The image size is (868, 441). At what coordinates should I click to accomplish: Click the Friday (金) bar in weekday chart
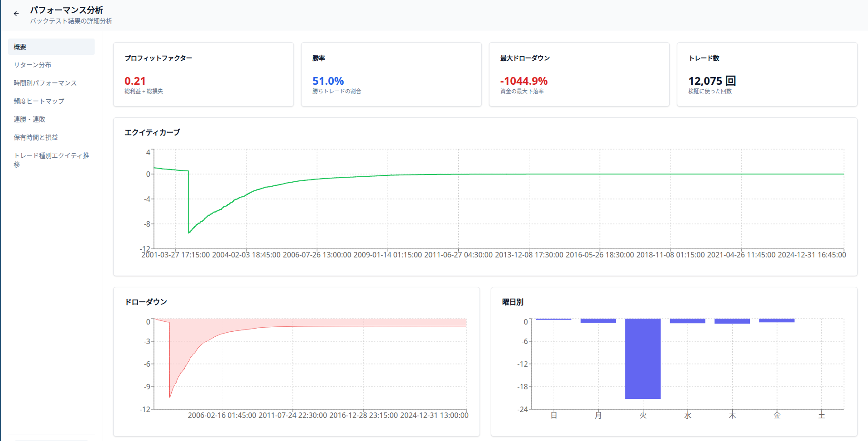777,320
